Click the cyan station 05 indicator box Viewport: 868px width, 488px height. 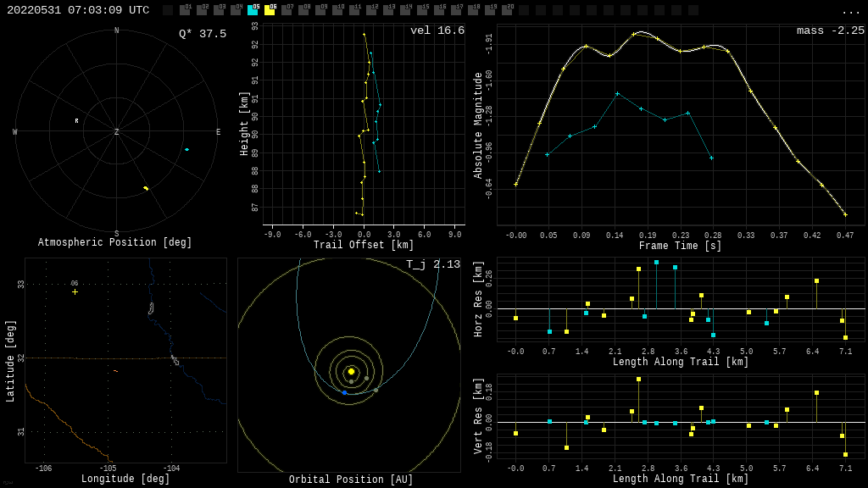coord(253,10)
